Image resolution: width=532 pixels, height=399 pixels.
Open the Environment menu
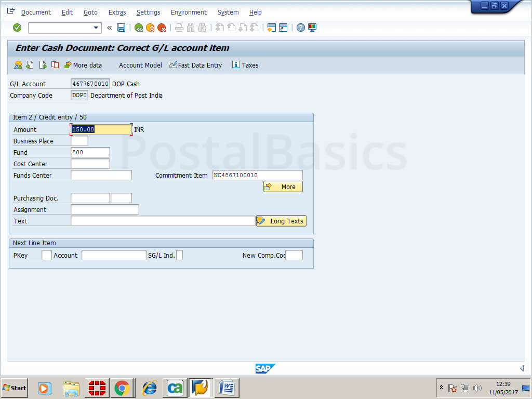189,12
